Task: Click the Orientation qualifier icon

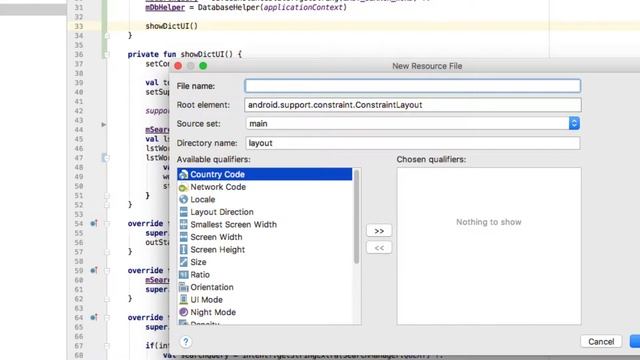Action: [x=183, y=287]
